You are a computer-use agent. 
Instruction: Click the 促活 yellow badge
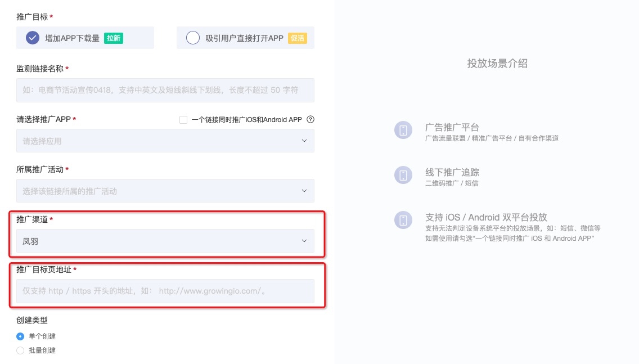298,38
